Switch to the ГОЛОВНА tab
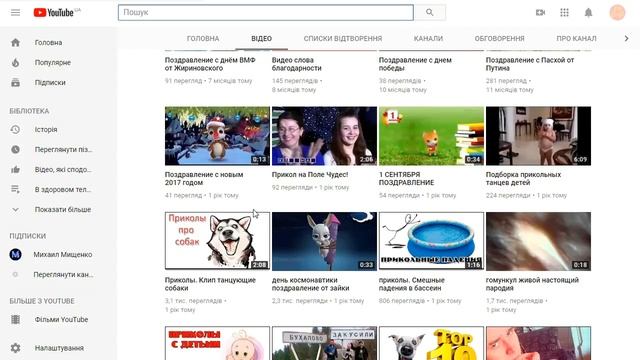Image resolution: width=640 pixels, height=360 pixels. pos(203,38)
